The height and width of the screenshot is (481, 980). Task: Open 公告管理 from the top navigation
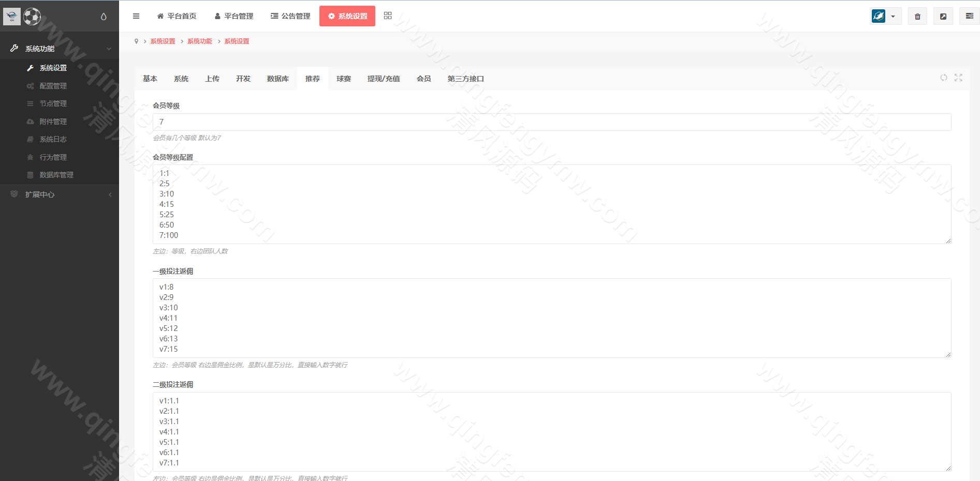pyautogui.click(x=290, y=16)
